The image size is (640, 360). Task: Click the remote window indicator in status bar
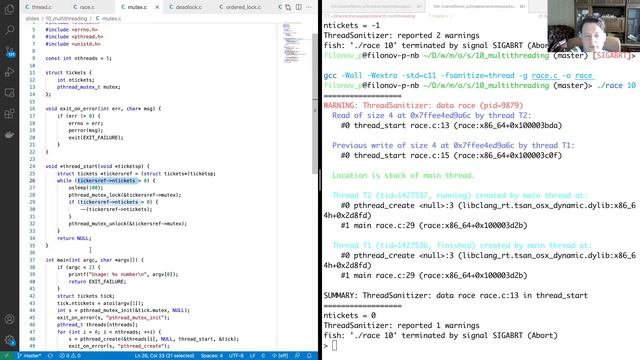click(6, 356)
